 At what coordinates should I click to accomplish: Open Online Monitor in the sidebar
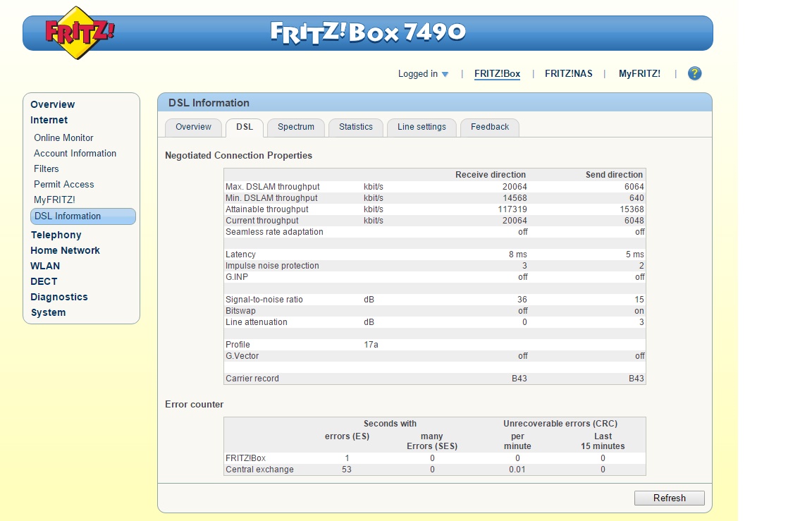63,137
